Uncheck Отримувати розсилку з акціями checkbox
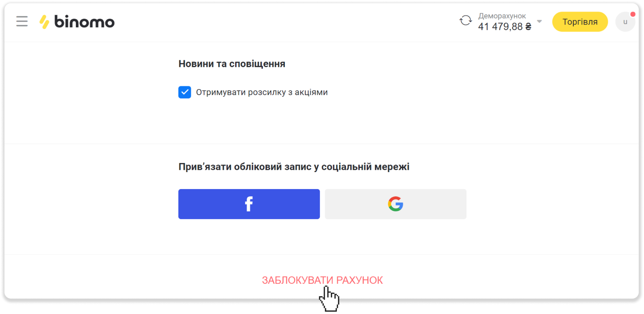Screen dimensions: 644x314 tap(185, 92)
